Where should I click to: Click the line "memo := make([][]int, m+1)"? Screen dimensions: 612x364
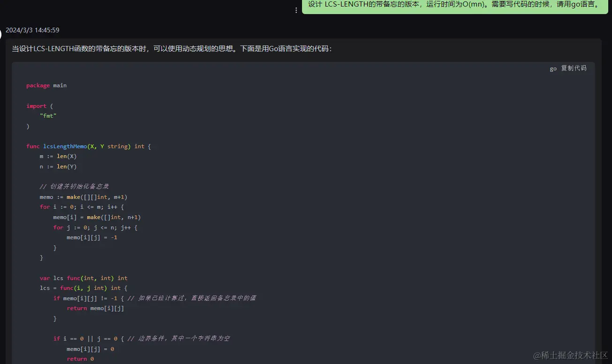(x=83, y=197)
